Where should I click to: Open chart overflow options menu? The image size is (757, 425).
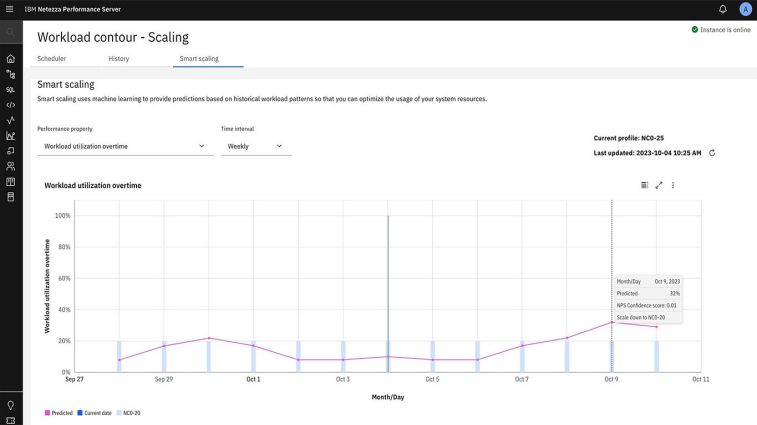(673, 185)
